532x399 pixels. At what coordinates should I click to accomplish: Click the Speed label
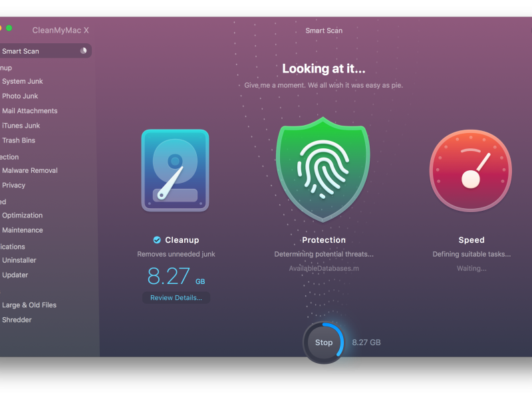coord(471,240)
